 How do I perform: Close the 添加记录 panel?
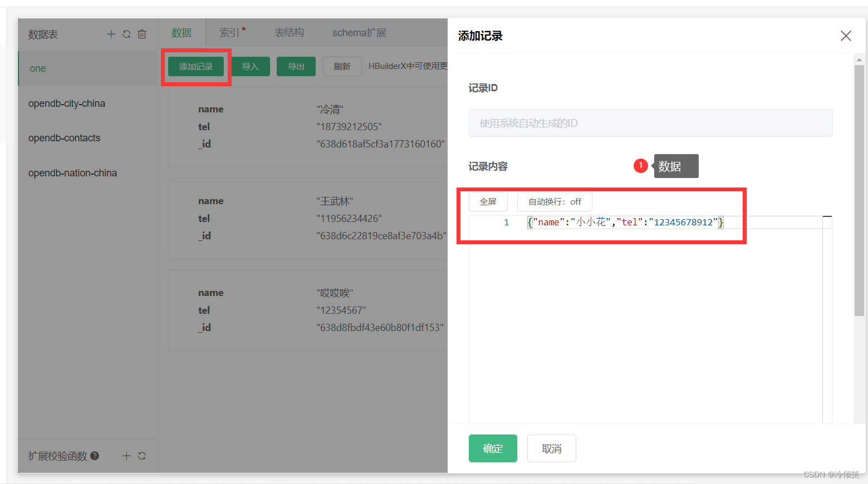(x=846, y=36)
